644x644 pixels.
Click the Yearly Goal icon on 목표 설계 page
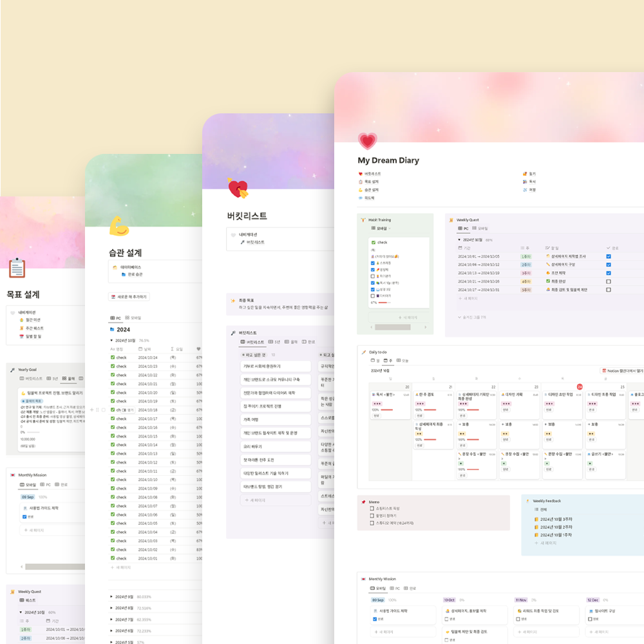coord(12,370)
